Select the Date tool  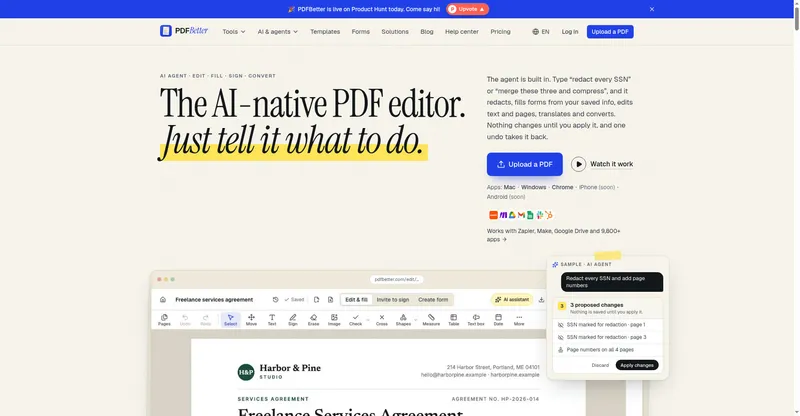pyautogui.click(x=498, y=320)
